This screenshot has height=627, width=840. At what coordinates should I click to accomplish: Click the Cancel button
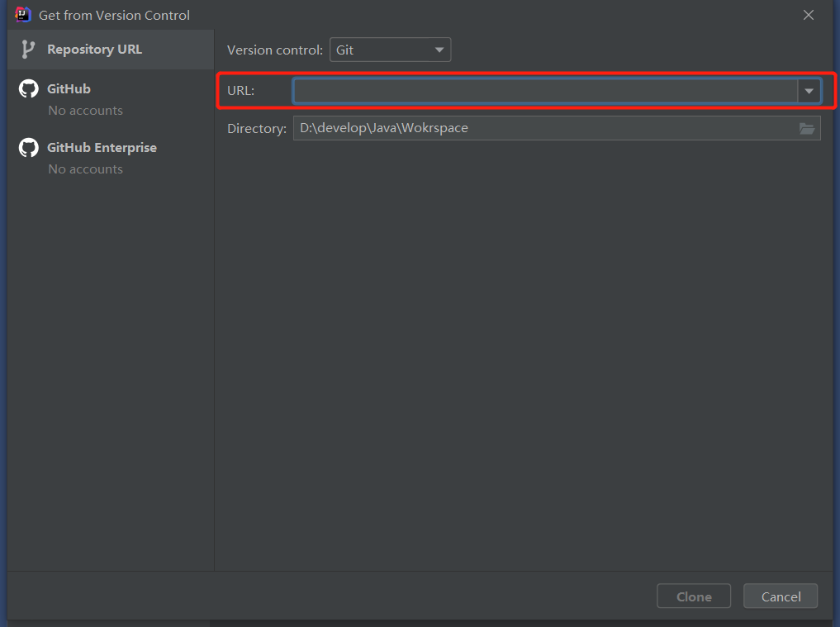[x=781, y=596]
